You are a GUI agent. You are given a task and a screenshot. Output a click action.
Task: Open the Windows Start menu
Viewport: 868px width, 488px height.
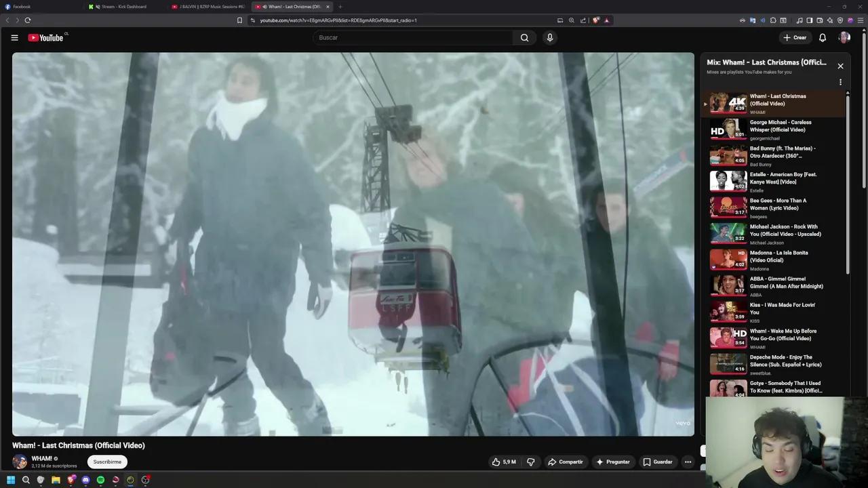(x=11, y=480)
